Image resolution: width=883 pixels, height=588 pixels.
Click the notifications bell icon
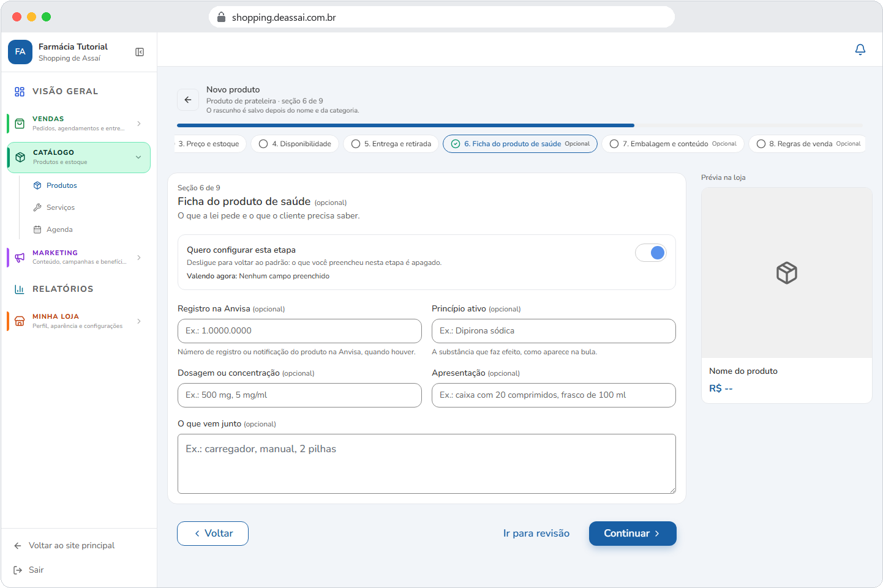[860, 50]
